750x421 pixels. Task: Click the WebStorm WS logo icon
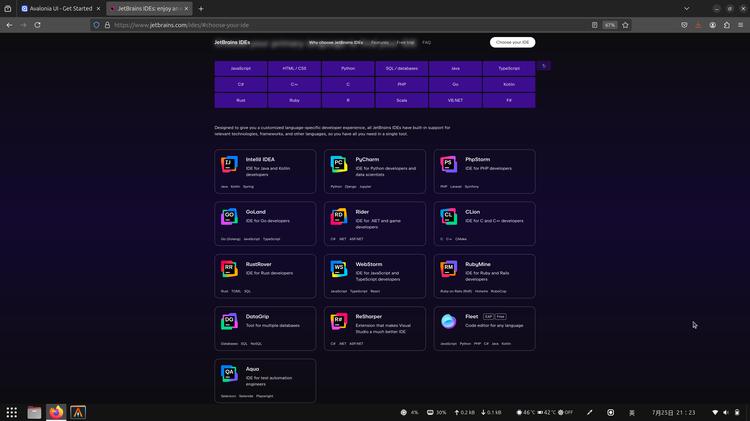[x=339, y=269]
